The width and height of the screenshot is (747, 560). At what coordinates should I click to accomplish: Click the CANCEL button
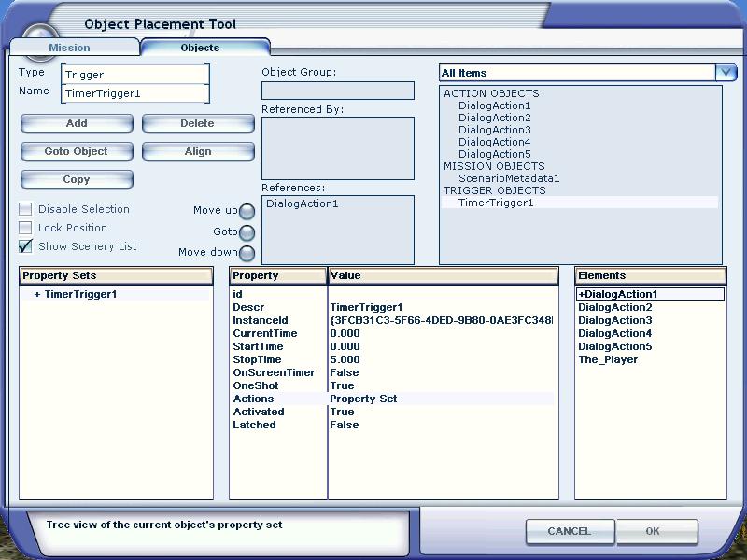[x=570, y=531]
